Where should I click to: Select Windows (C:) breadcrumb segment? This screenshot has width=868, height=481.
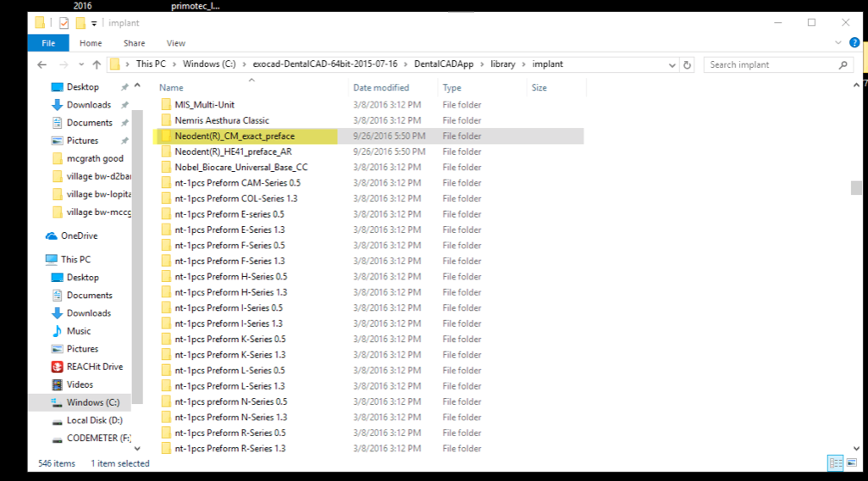pyautogui.click(x=209, y=64)
